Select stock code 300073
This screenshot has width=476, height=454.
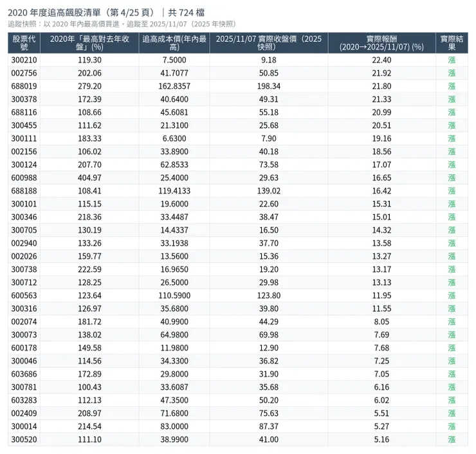click(x=24, y=335)
